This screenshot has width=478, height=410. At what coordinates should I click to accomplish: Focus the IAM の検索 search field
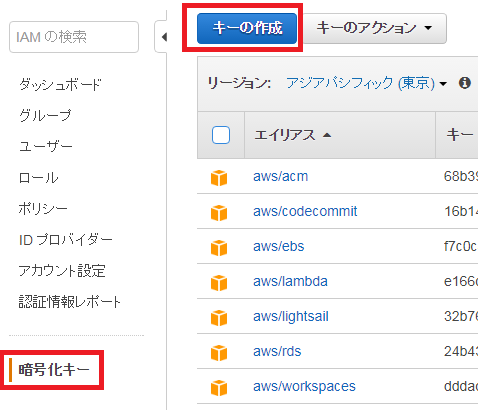click(74, 37)
